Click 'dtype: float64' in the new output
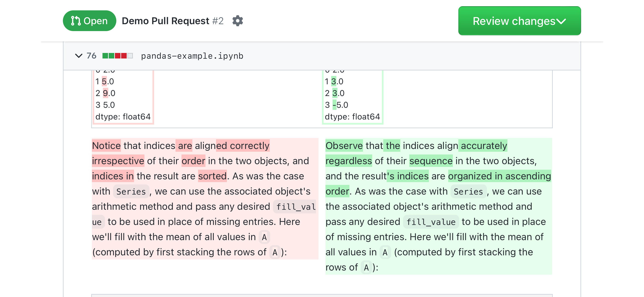The image size is (644, 297). (352, 116)
